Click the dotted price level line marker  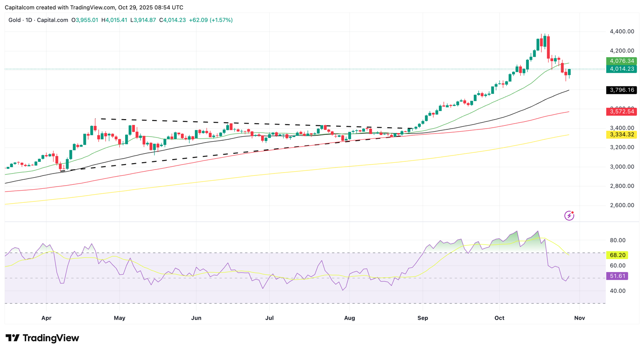(315, 69)
